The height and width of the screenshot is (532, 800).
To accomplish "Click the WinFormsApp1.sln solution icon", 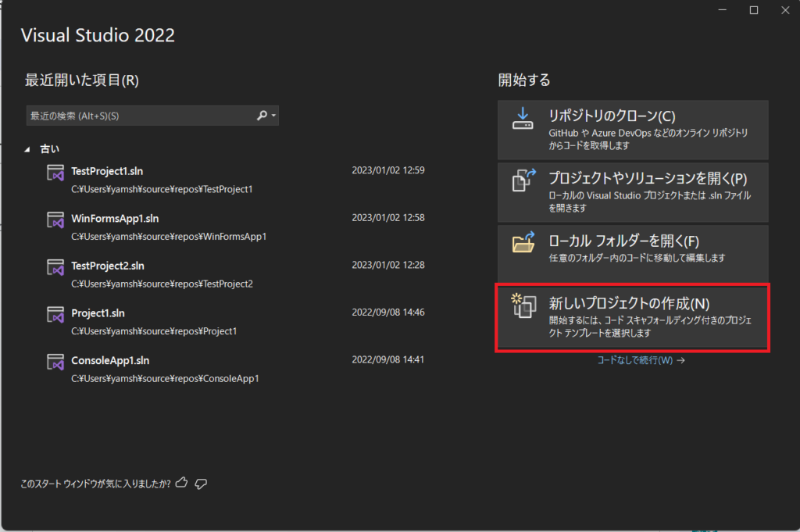I will click(x=55, y=220).
